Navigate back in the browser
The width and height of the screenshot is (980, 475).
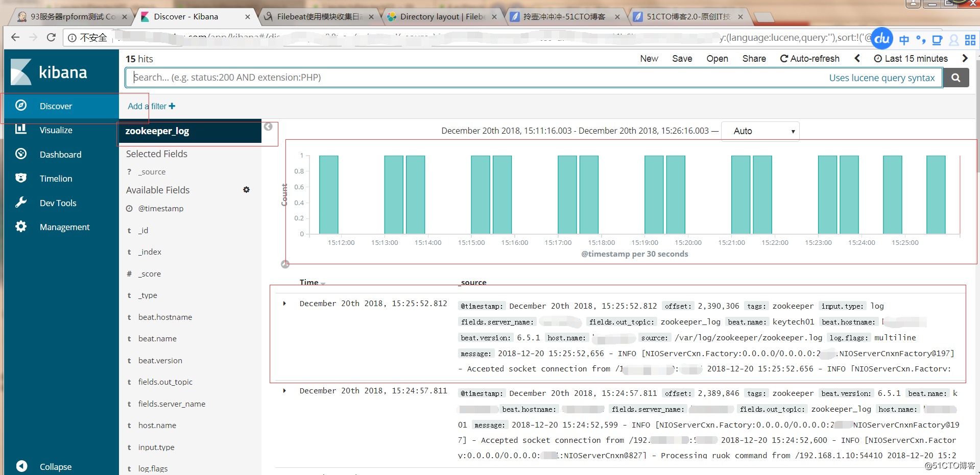(x=15, y=37)
